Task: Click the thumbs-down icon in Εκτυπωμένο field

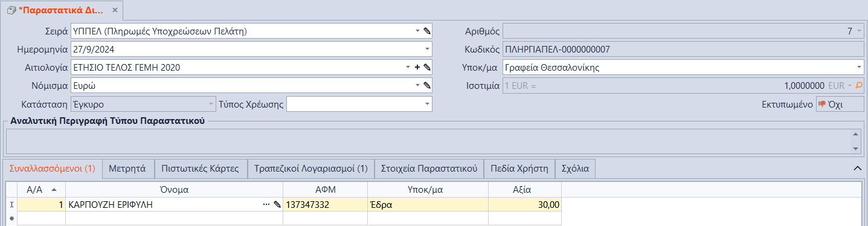Action: 822,104
